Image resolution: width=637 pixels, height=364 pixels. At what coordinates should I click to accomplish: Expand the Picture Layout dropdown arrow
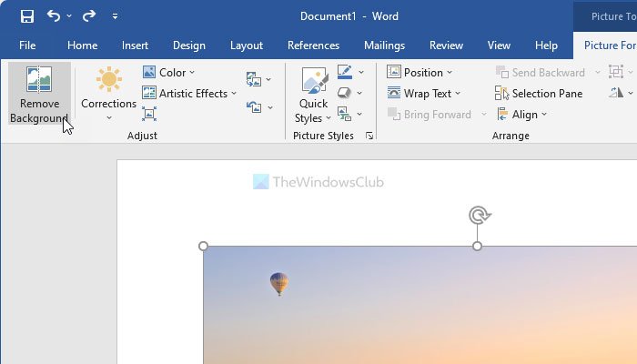coord(359,115)
